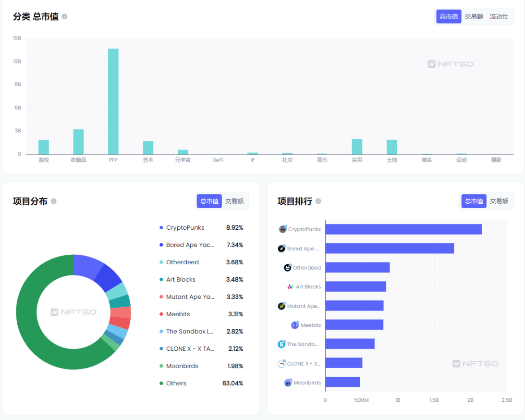Toggle CryptoPunks legend entry in donut chart
Image resolution: width=525 pixels, height=420 pixels.
[x=185, y=228]
